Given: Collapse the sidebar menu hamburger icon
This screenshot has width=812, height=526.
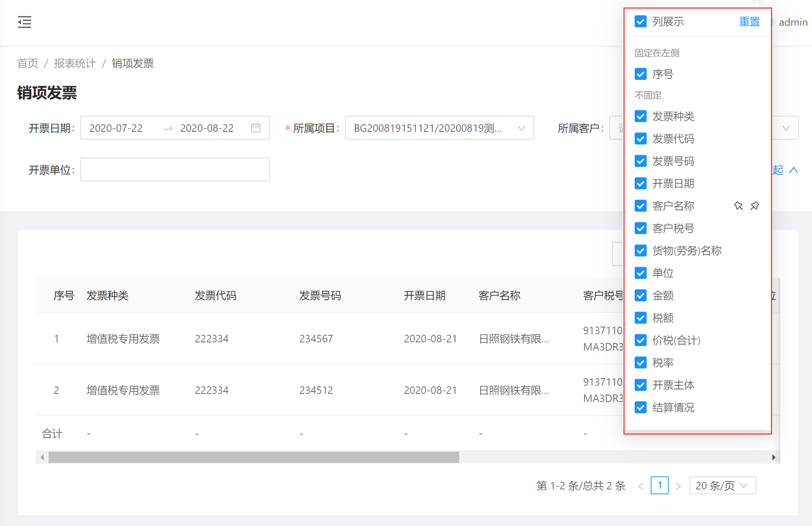Looking at the screenshot, I should [25, 22].
